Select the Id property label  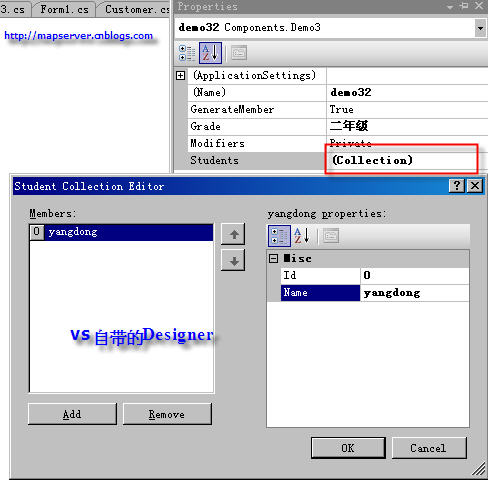(320, 275)
